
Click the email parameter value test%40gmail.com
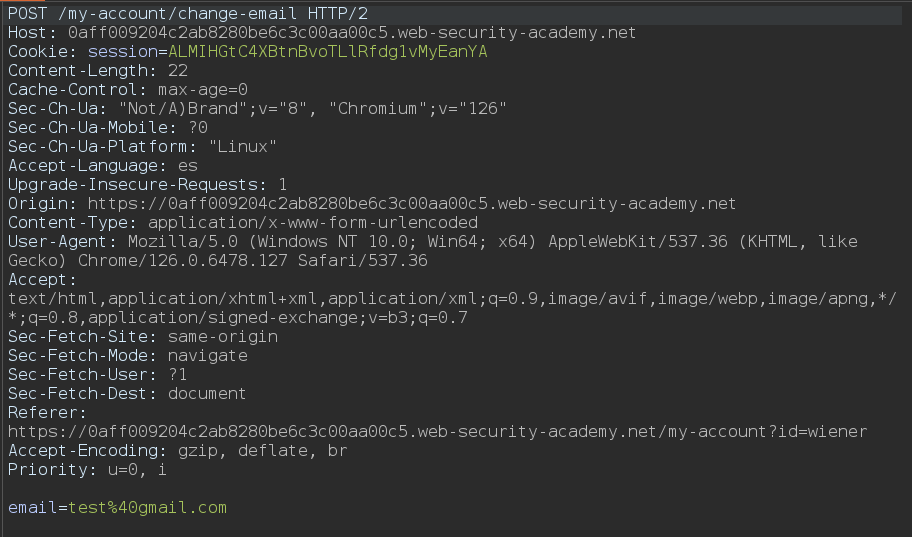click(148, 508)
